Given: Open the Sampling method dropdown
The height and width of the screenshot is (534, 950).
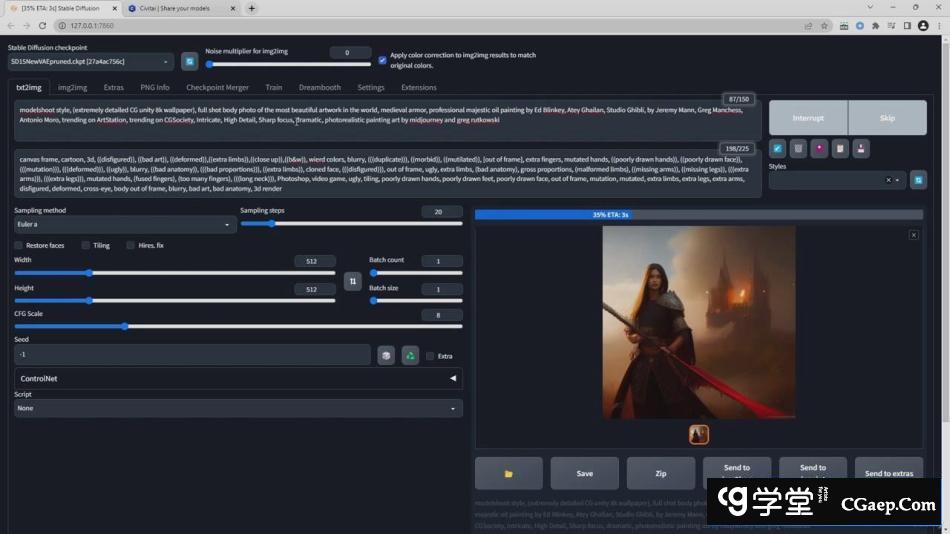Looking at the screenshot, I should pyautogui.click(x=125, y=225).
